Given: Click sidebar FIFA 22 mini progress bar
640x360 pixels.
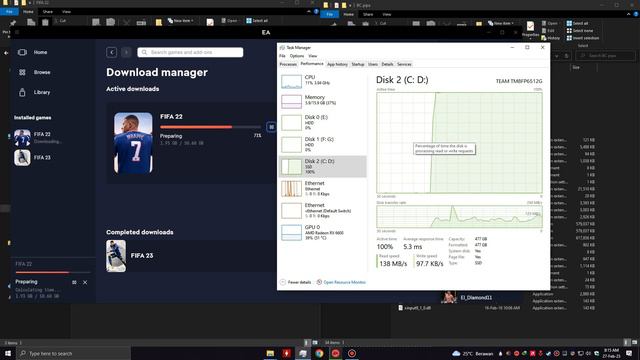Looking at the screenshot, I should (53, 272).
